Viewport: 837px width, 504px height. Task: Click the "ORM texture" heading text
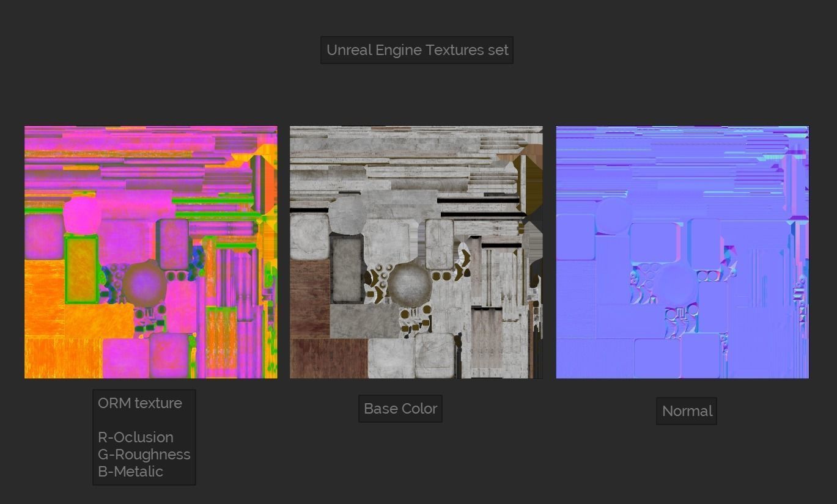[140, 403]
